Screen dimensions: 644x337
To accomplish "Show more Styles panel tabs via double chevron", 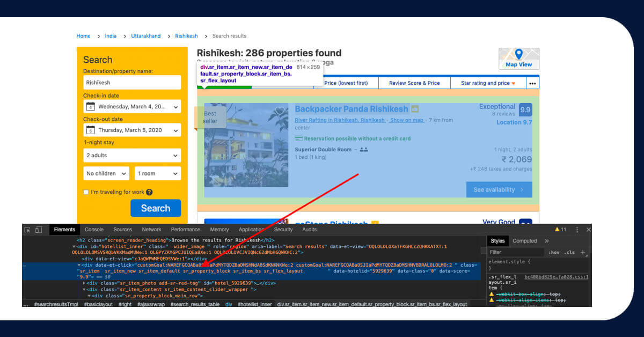I will 547,241.
